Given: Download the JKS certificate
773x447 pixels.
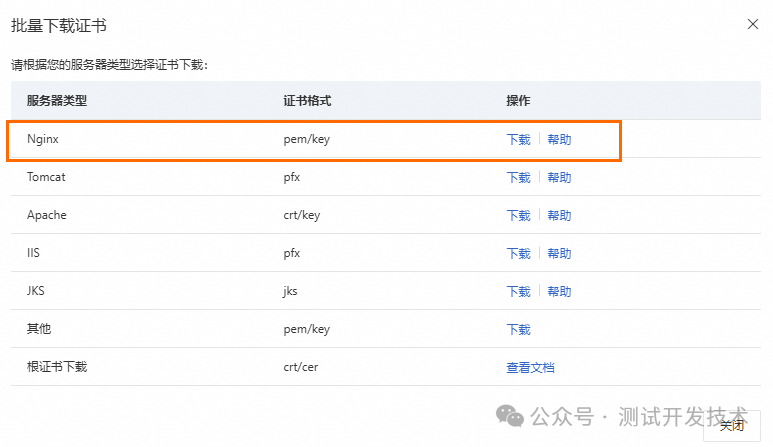Looking at the screenshot, I should click(518, 292).
